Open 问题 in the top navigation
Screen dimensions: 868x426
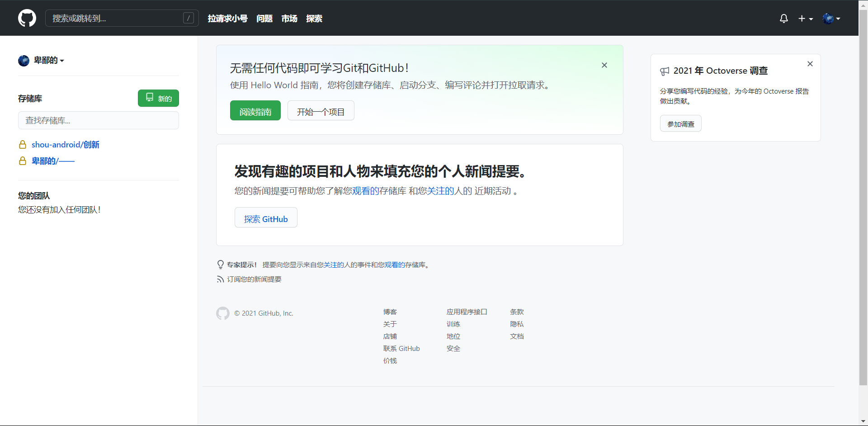click(x=264, y=19)
